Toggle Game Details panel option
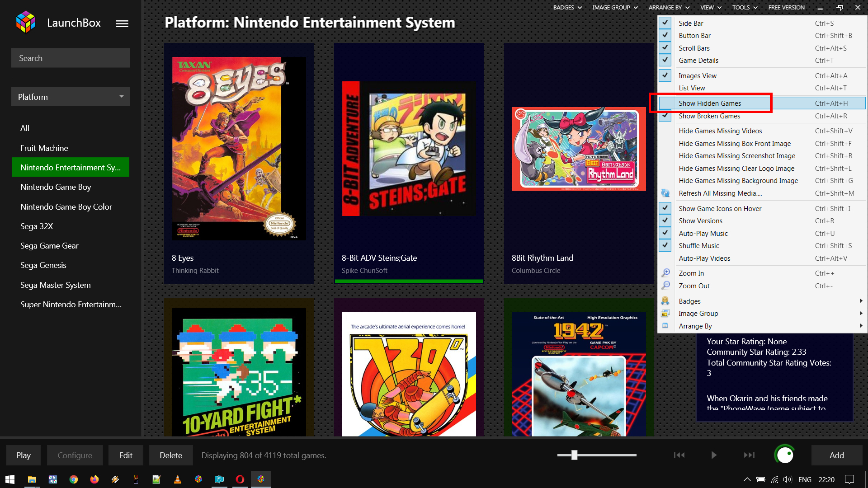The width and height of the screenshot is (868, 488). [762, 61]
